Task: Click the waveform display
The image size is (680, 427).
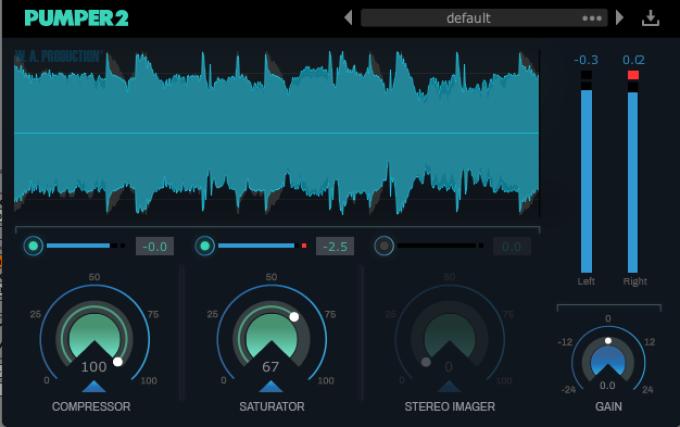Action: [277, 133]
